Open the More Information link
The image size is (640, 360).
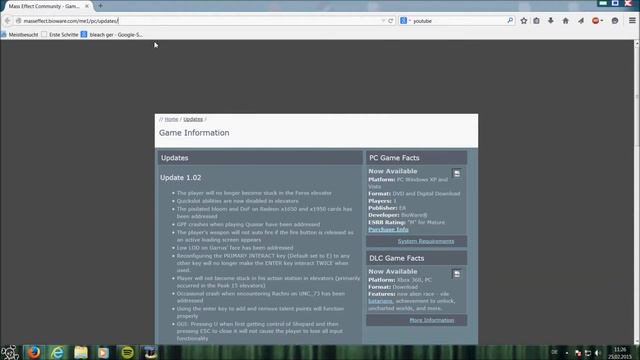[x=432, y=320]
